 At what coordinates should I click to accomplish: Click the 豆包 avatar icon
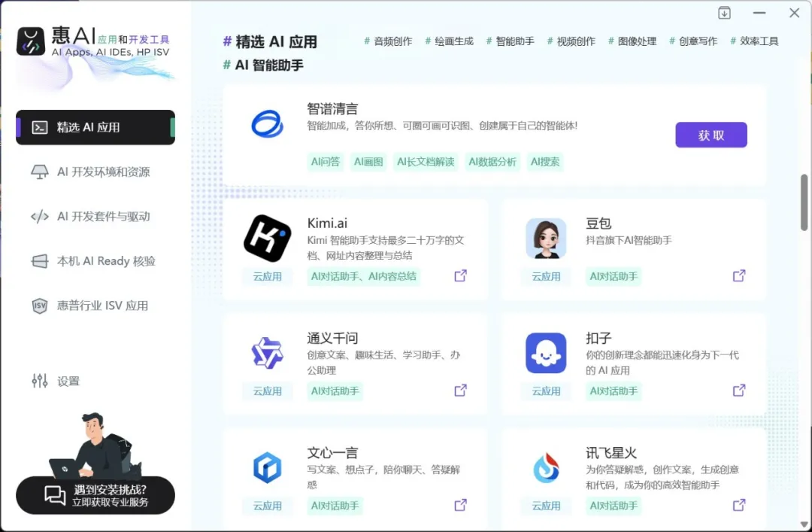coord(546,239)
